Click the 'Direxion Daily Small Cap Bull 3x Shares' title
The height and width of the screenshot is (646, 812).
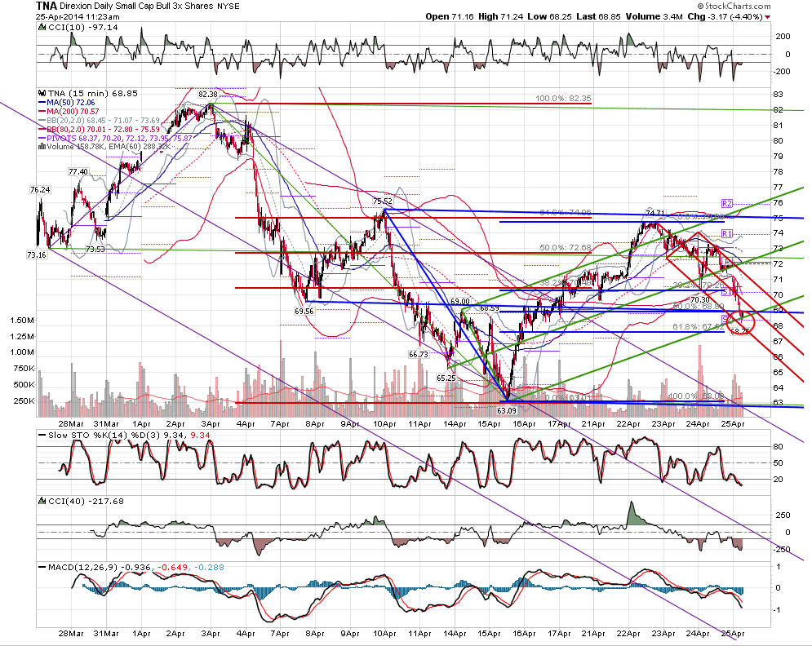click(x=137, y=7)
